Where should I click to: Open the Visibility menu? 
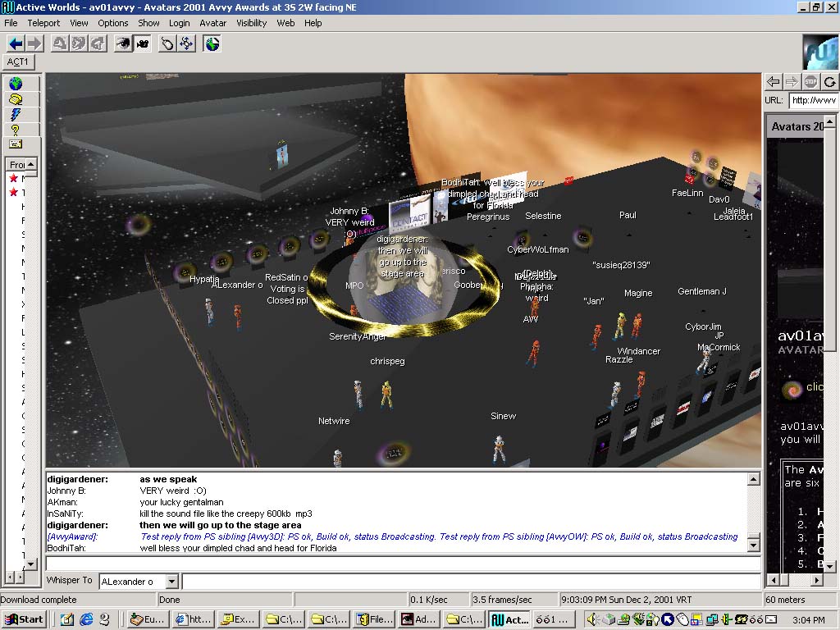(x=252, y=23)
